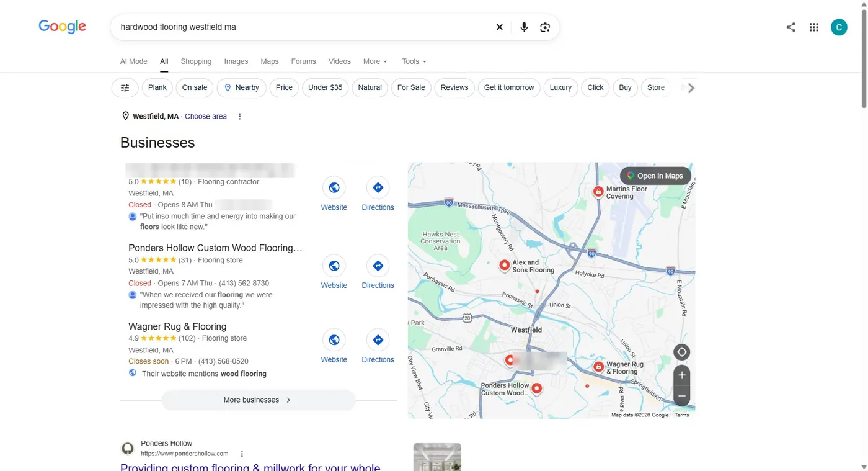This screenshot has height=471, width=868.
Task: Open three-dot menu beside pondershollow.com
Action: tap(242, 454)
